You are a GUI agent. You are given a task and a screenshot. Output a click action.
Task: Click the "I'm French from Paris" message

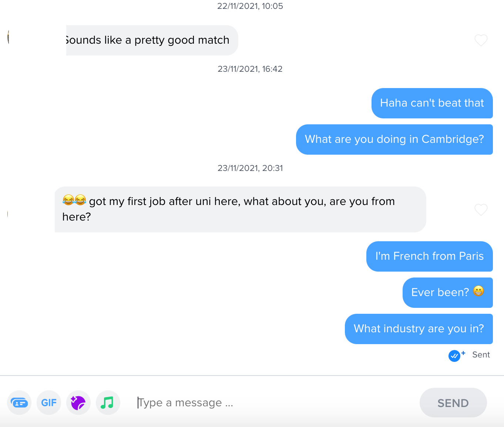coord(430,256)
